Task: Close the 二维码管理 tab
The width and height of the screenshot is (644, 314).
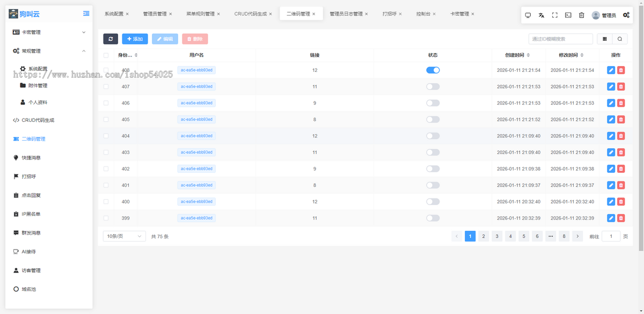Action: 314,14
